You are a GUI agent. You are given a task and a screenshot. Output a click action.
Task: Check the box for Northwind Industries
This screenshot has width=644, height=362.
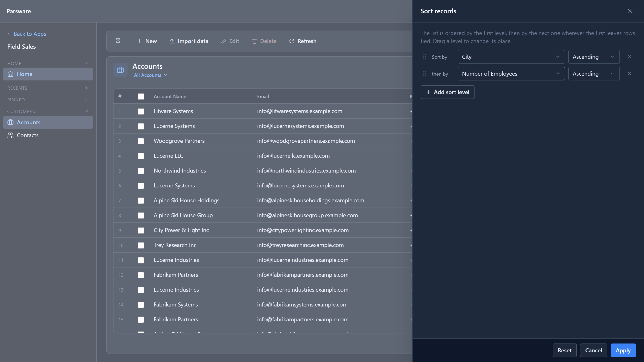tap(141, 171)
